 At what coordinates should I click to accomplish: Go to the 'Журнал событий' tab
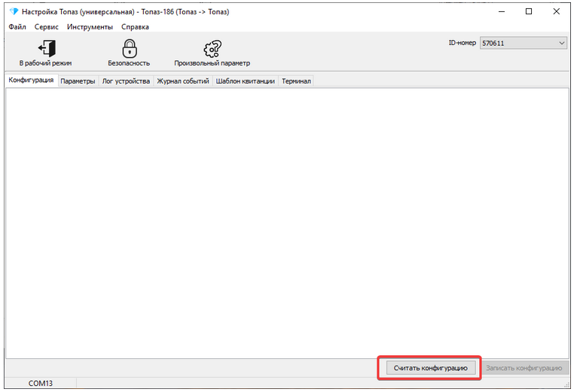(182, 81)
